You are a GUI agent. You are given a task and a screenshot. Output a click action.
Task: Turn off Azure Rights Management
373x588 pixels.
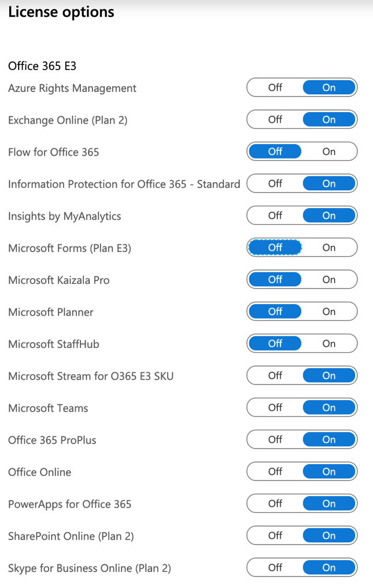coord(275,88)
